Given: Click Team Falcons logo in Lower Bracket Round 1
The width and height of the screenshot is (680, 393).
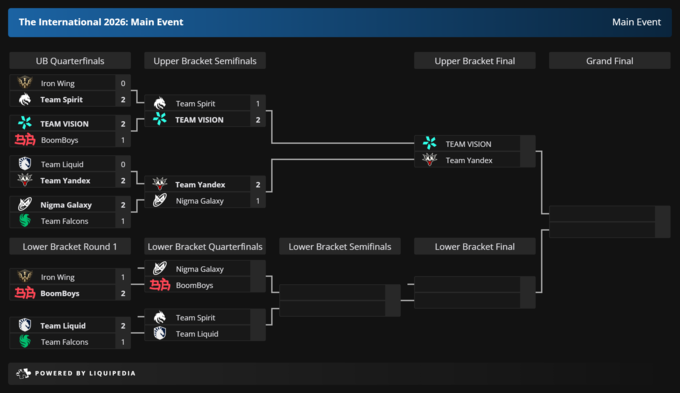Looking at the screenshot, I should click(25, 341).
